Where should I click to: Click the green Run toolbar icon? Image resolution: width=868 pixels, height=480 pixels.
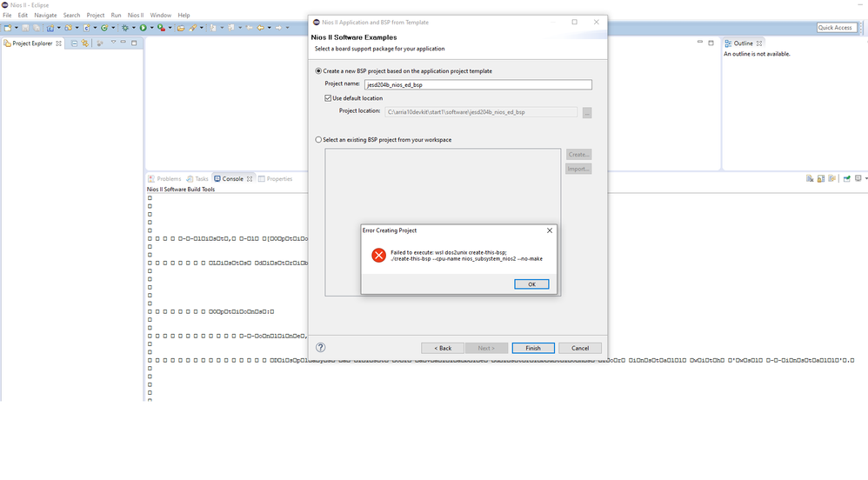tap(143, 28)
